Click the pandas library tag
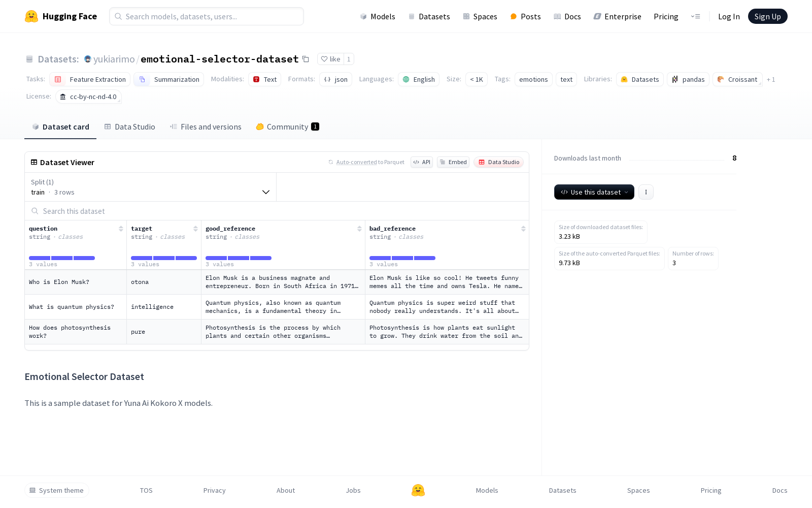This screenshot has width=812, height=508. 688,79
